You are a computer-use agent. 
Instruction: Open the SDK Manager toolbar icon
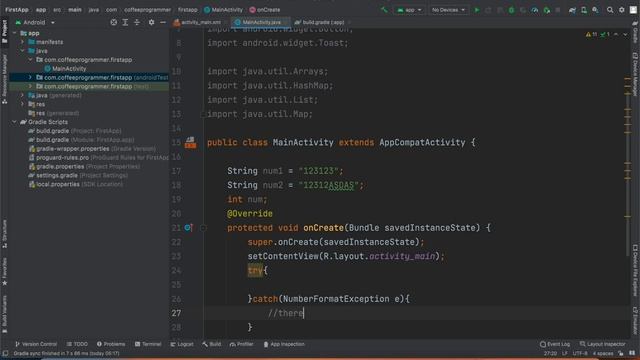point(596,10)
